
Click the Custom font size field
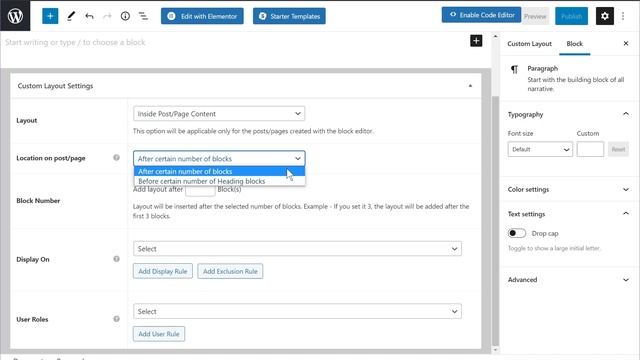[590, 149]
